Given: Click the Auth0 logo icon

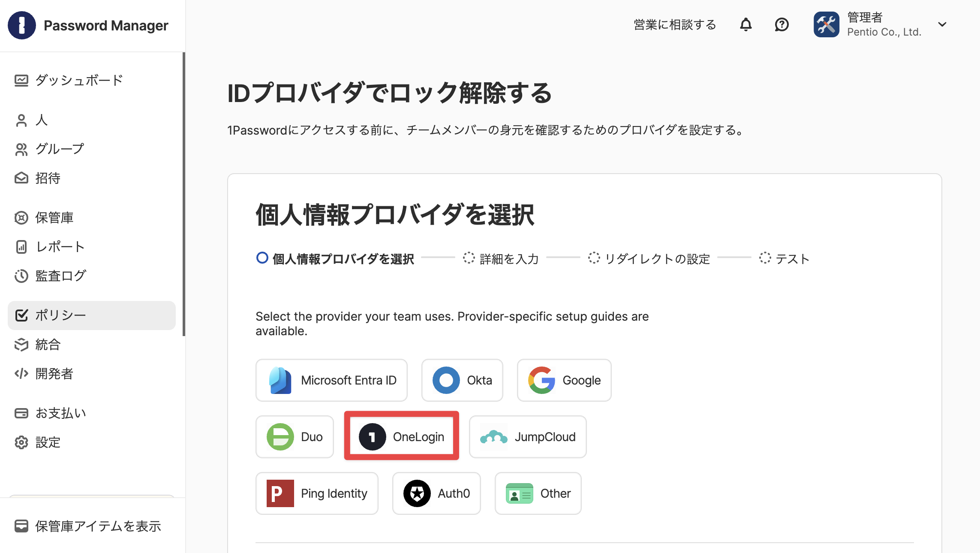Looking at the screenshot, I should pos(417,493).
